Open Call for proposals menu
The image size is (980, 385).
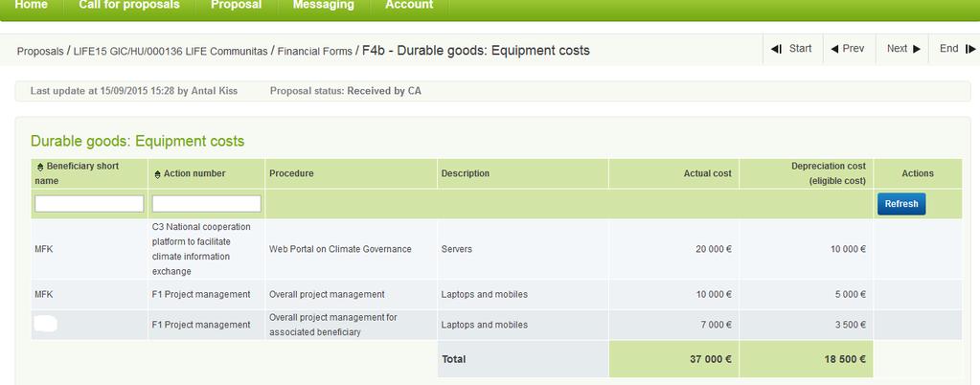point(129,5)
